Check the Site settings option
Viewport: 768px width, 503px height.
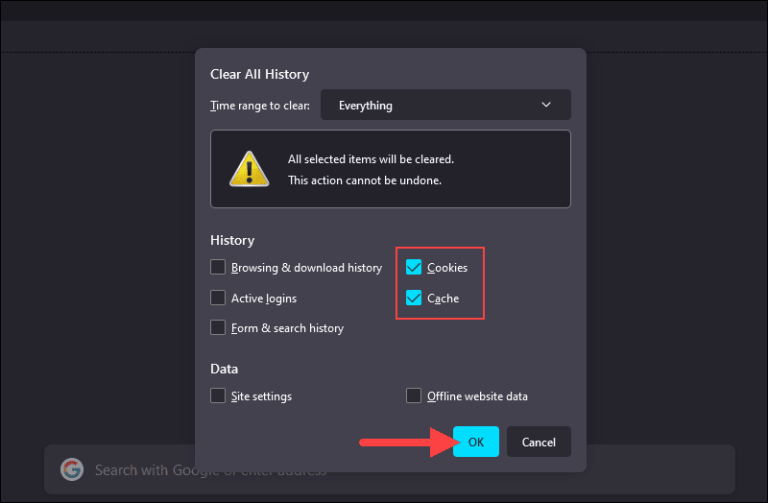[x=218, y=396]
